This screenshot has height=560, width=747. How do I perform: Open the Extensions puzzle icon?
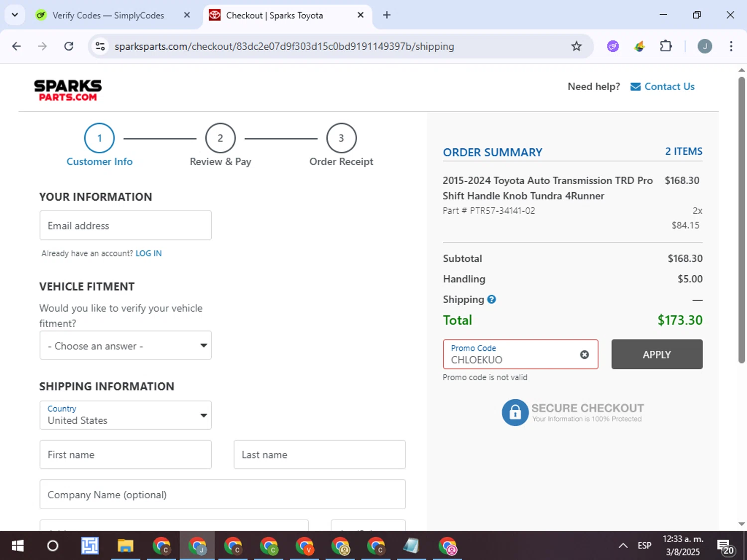click(666, 46)
